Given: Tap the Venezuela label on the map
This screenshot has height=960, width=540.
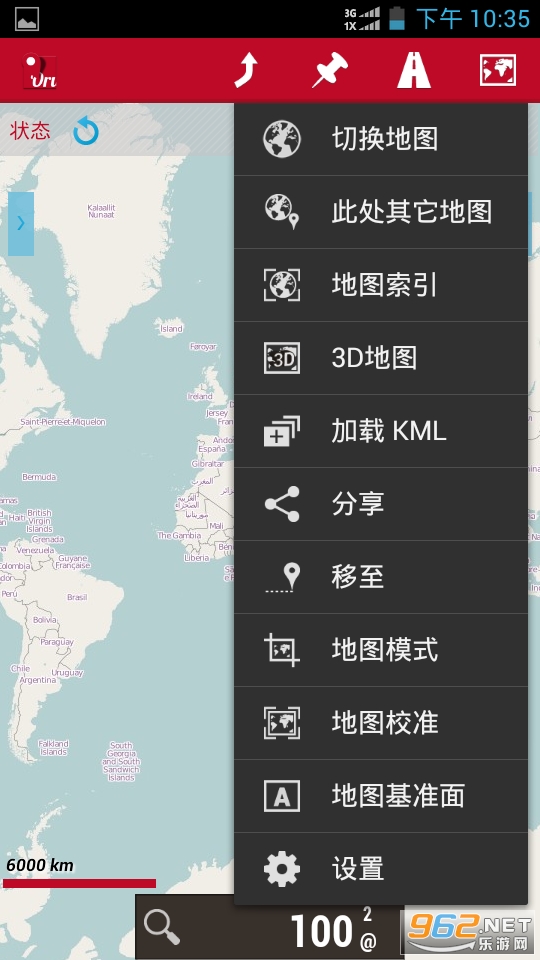Looking at the screenshot, I should (36, 550).
